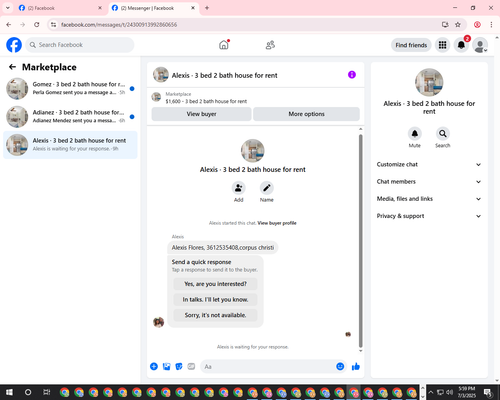
Task: Click the listing thumbnail in right panel
Action: pyautogui.click(x=429, y=82)
